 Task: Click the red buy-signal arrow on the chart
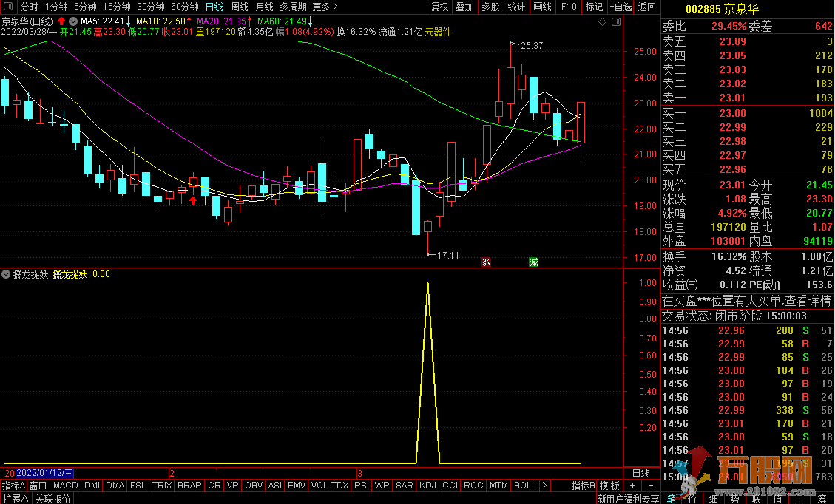(193, 201)
